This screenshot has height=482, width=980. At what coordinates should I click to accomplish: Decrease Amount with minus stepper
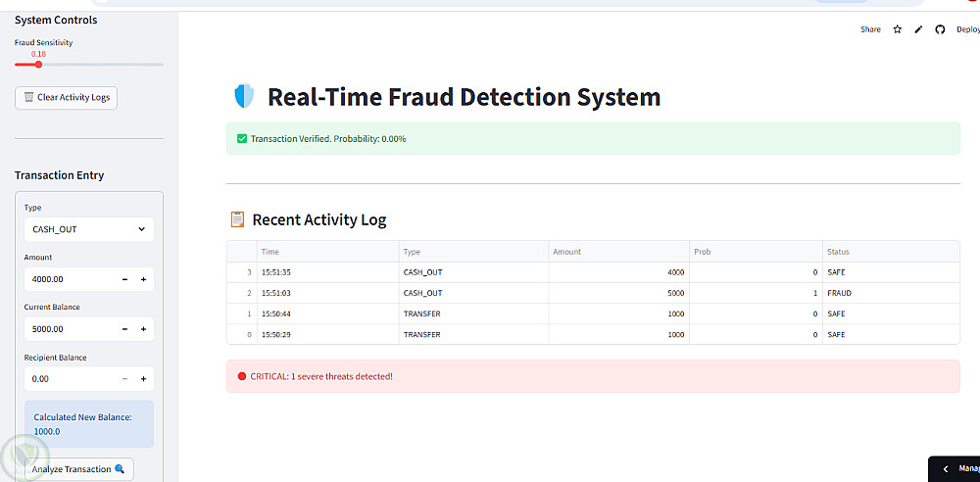[x=125, y=279]
